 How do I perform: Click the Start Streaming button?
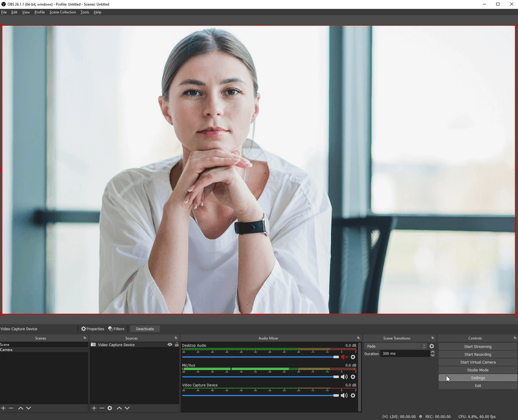click(x=478, y=346)
